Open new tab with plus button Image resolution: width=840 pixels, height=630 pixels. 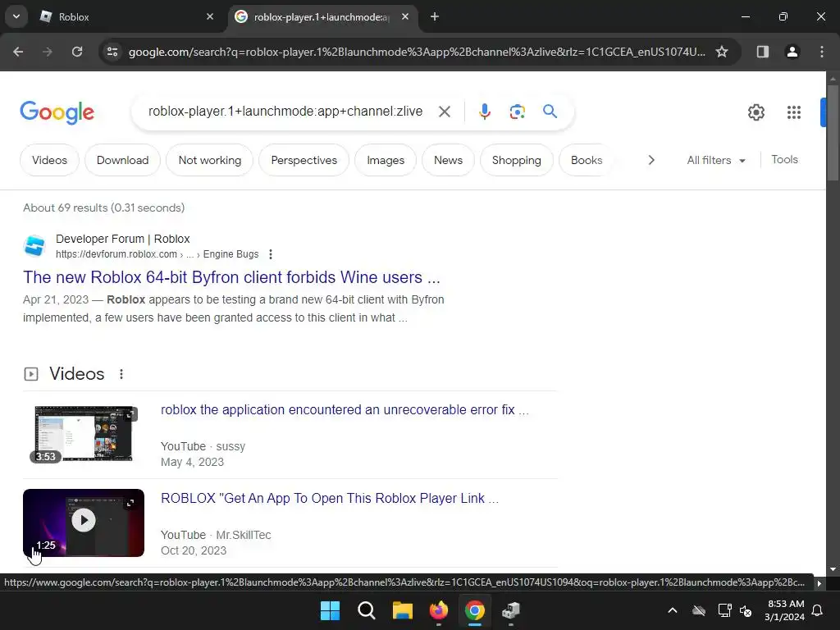tap(435, 16)
